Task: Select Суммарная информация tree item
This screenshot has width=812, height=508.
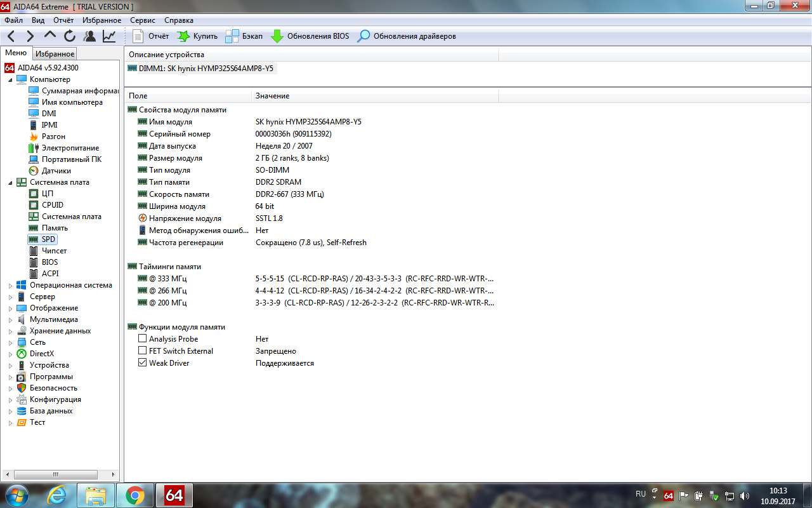Action: pyautogui.click(x=74, y=91)
